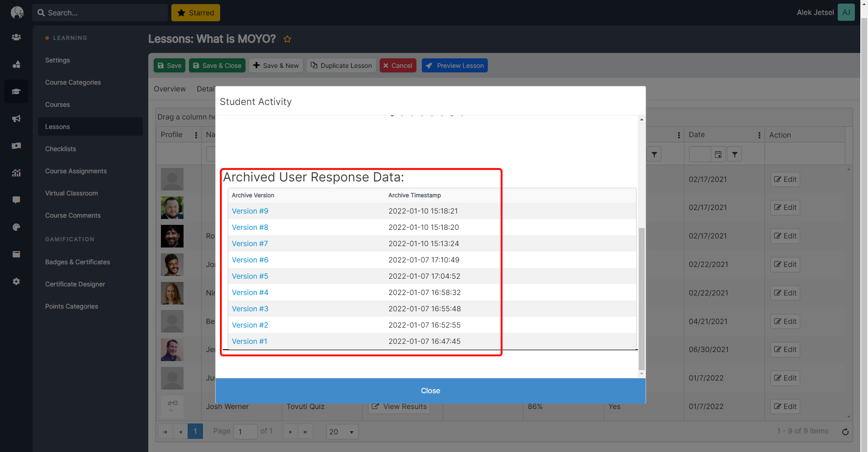Close the Student Activity dialog
The height and width of the screenshot is (452, 868).
tap(430, 390)
